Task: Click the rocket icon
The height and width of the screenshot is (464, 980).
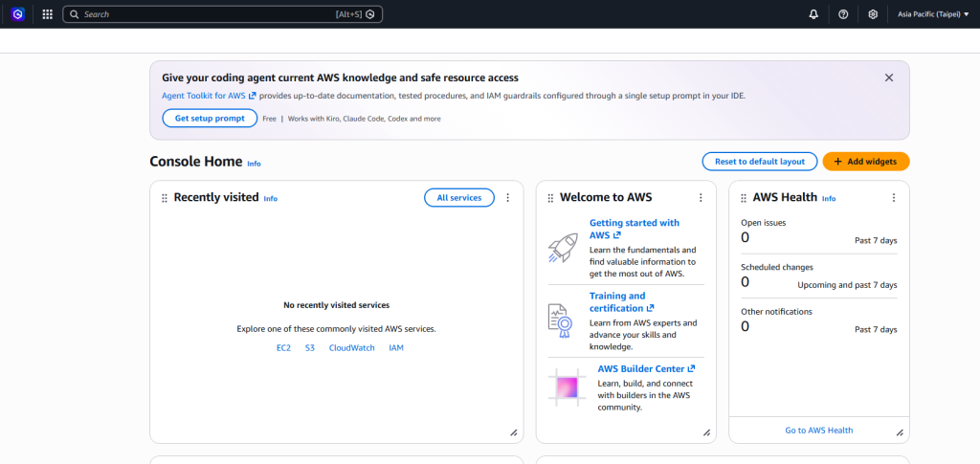Action: pyautogui.click(x=563, y=248)
